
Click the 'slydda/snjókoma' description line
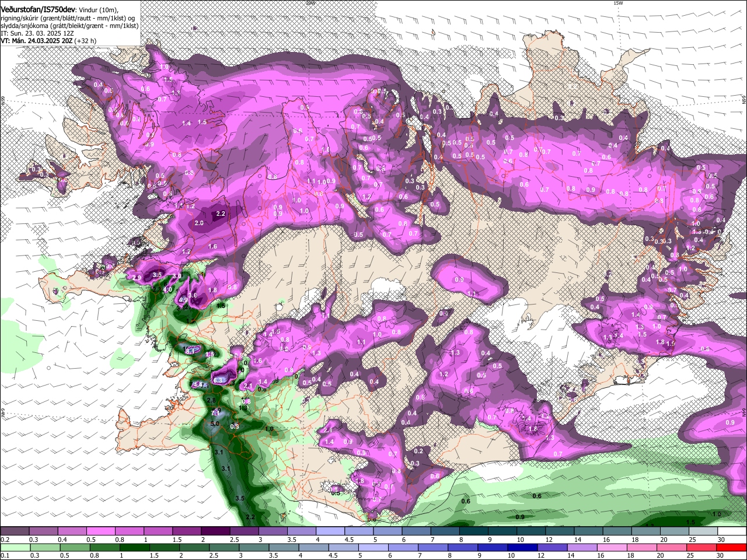(69, 26)
